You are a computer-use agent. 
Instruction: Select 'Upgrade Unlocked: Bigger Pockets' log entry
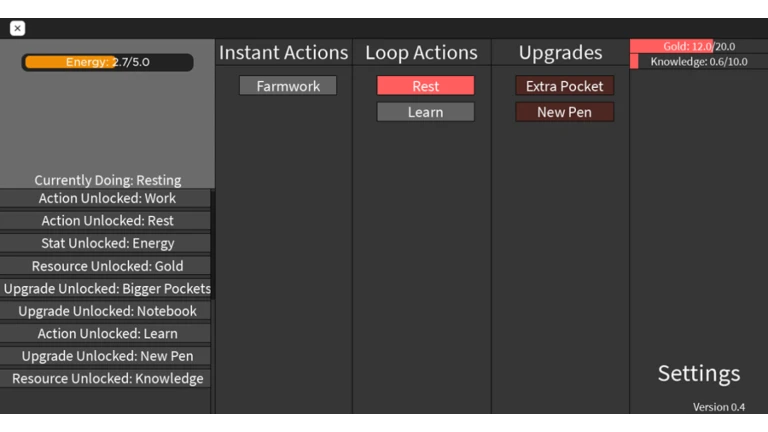[106, 288]
